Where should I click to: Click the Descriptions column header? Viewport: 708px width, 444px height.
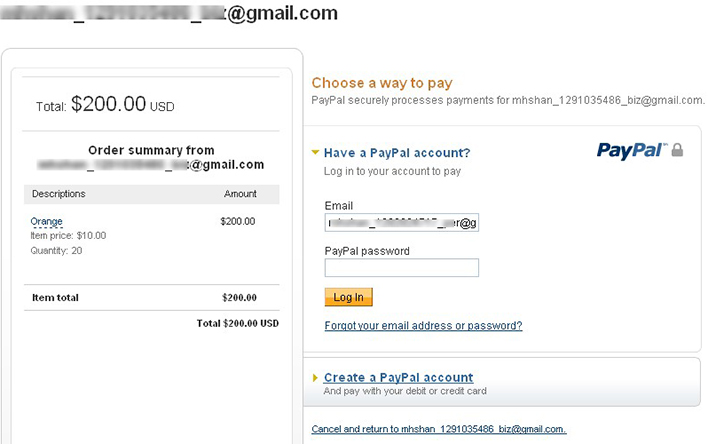(x=59, y=194)
